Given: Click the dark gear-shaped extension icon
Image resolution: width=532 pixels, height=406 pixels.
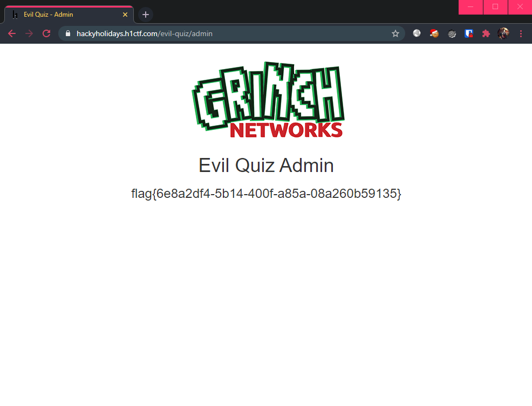Looking at the screenshot, I should click(452, 33).
